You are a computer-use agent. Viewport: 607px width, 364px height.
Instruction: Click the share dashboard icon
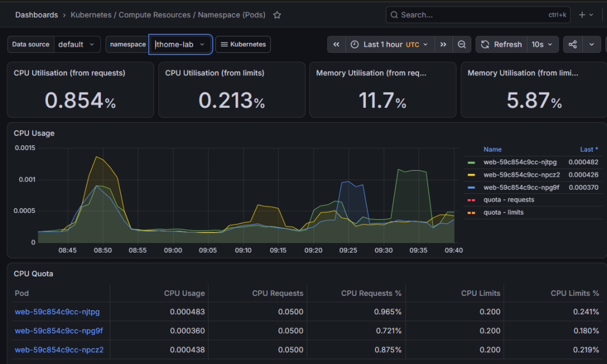pyautogui.click(x=573, y=44)
